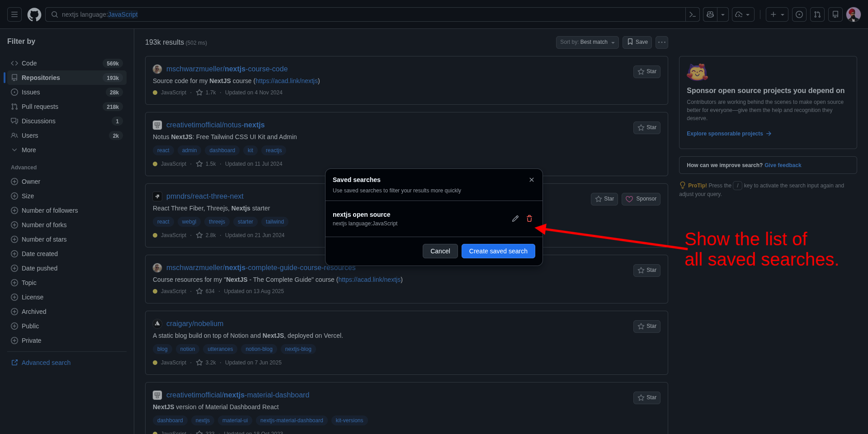
Task: Open the Issues icon in the header
Action: [799, 14]
